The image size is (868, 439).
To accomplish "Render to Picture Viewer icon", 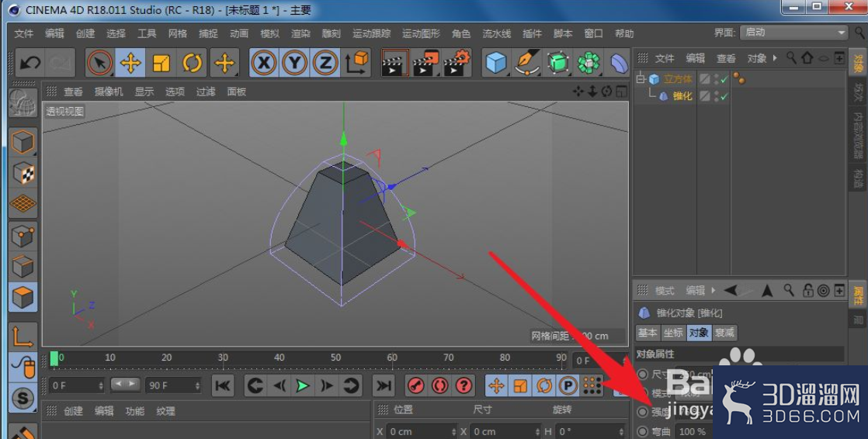I will tap(425, 63).
